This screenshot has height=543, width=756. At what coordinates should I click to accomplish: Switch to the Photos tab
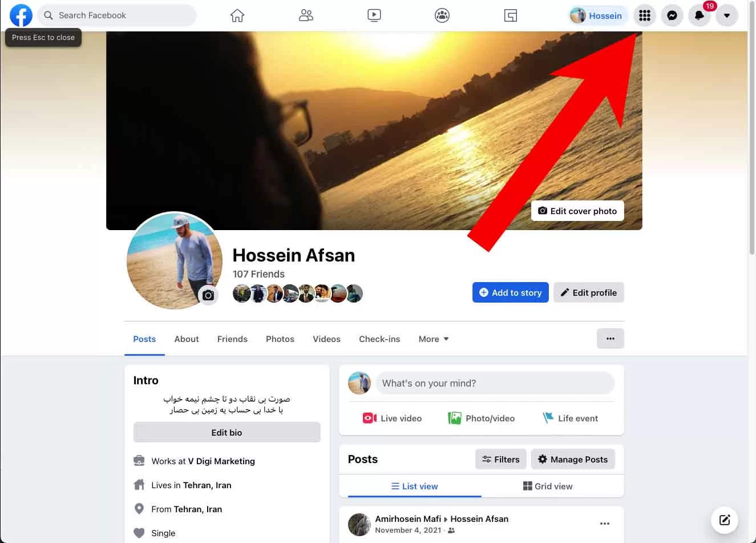pos(280,339)
